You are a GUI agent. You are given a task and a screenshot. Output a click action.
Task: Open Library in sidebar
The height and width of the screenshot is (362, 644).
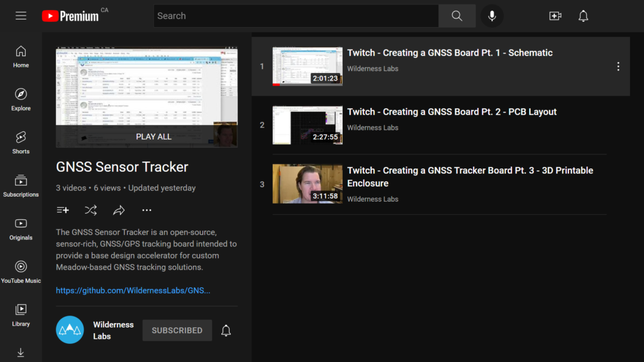click(x=21, y=315)
